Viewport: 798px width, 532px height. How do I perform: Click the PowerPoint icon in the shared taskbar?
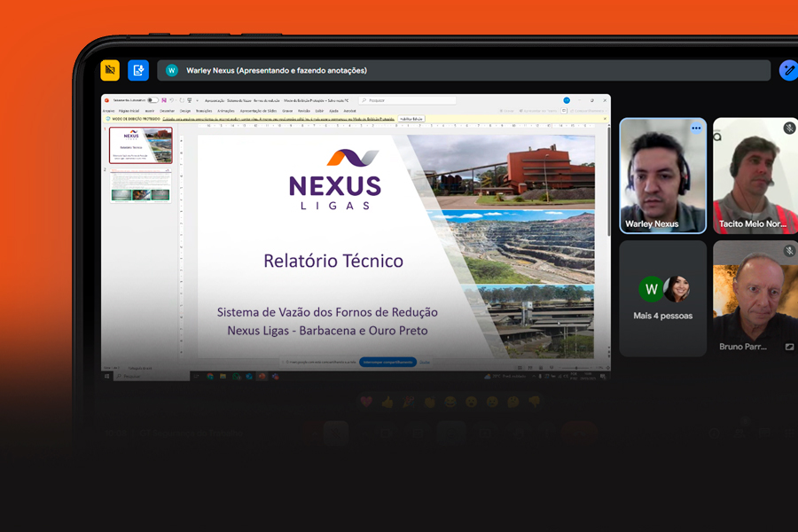262,377
